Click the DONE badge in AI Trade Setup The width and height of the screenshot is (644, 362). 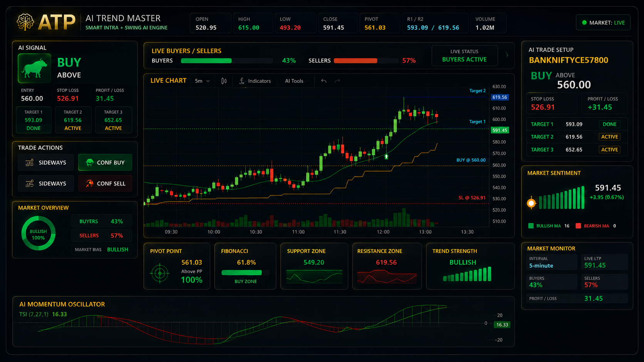609,124
